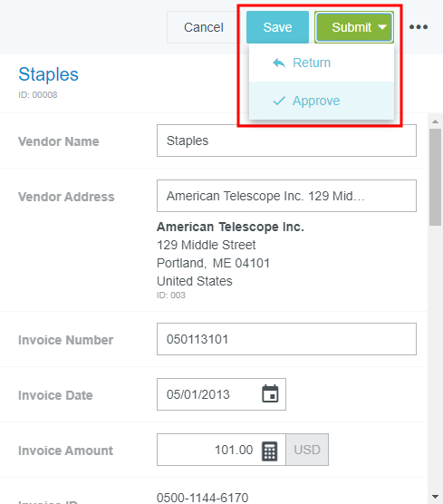Focus the Vendor Name field
Viewport: 443px width, 504px height.
click(286, 141)
